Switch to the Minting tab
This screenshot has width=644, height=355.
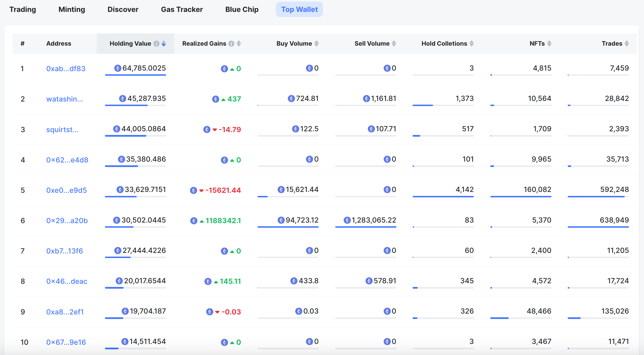(x=72, y=9)
